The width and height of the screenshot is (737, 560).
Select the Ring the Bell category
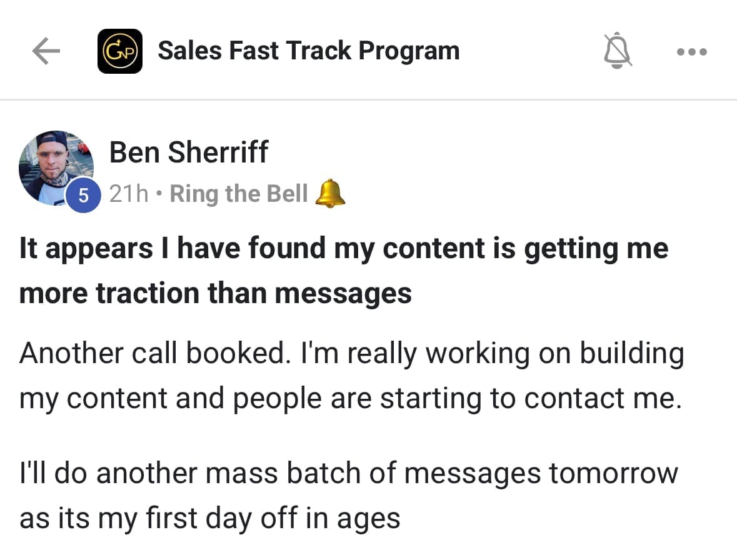[x=239, y=194]
